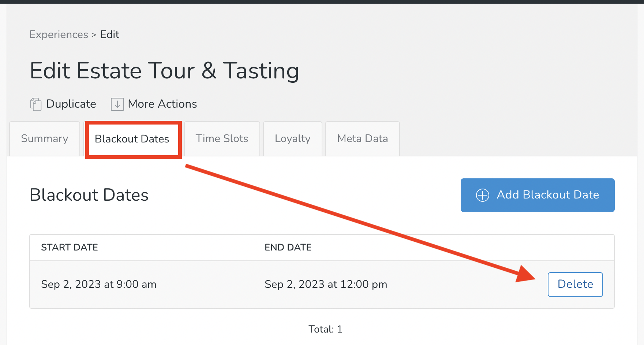Navigate back via the Experiences breadcrumb

[x=59, y=35]
